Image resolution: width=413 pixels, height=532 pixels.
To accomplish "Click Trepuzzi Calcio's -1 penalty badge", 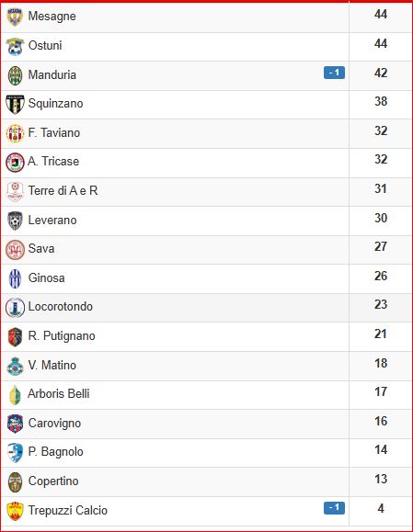I will [x=334, y=508].
